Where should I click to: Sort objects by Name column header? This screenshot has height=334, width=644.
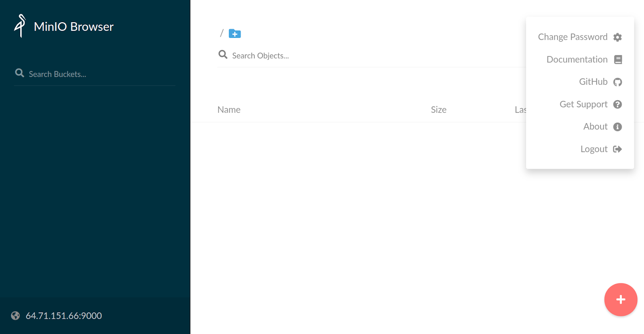pyautogui.click(x=229, y=110)
